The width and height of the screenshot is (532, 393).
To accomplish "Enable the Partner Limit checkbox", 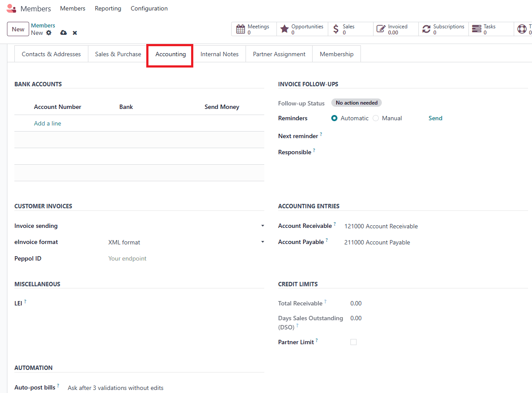I will tap(354, 342).
